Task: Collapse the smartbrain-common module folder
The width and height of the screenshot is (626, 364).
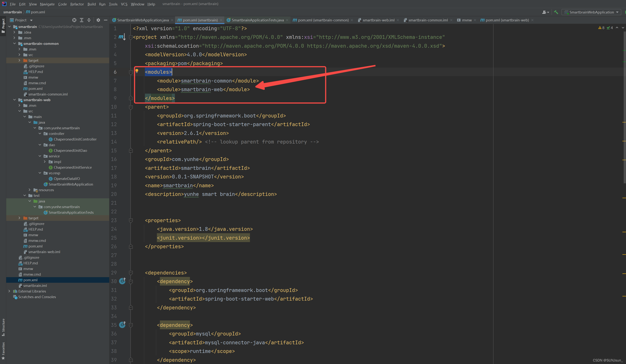Action: 14,44
